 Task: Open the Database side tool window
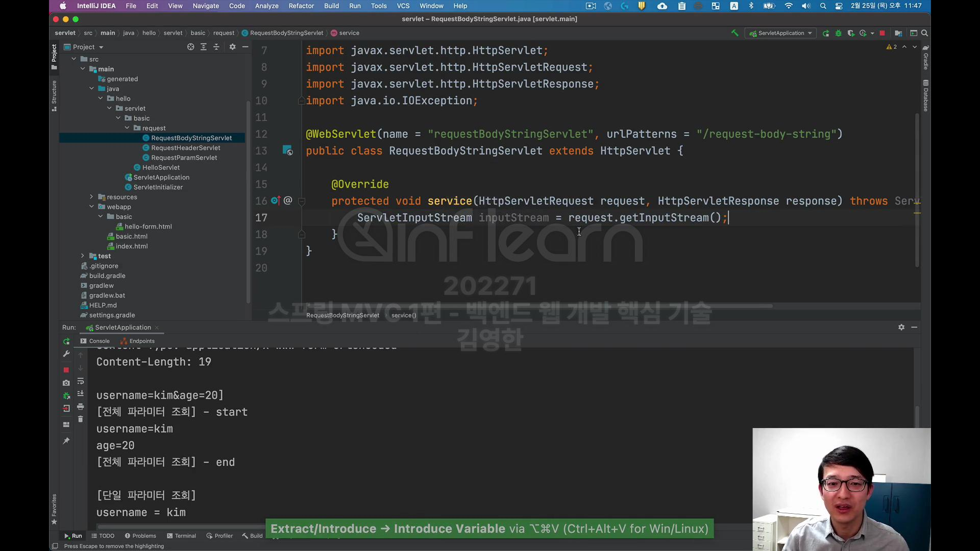(x=925, y=95)
